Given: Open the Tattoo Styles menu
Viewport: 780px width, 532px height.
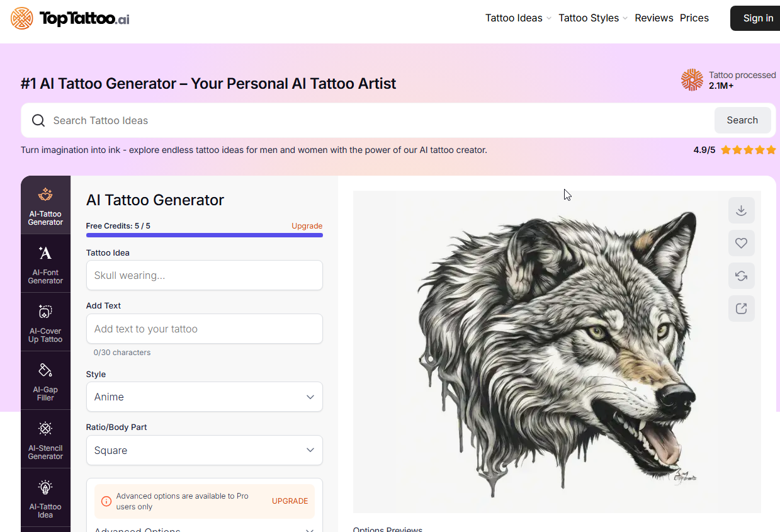Looking at the screenshot, I should [x=592, y=18].
